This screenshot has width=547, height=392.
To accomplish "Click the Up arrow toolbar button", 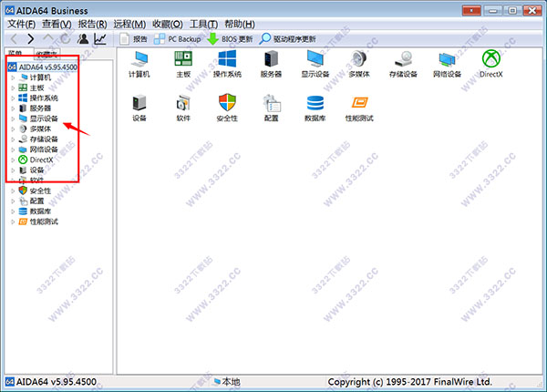I will [48, 37].
